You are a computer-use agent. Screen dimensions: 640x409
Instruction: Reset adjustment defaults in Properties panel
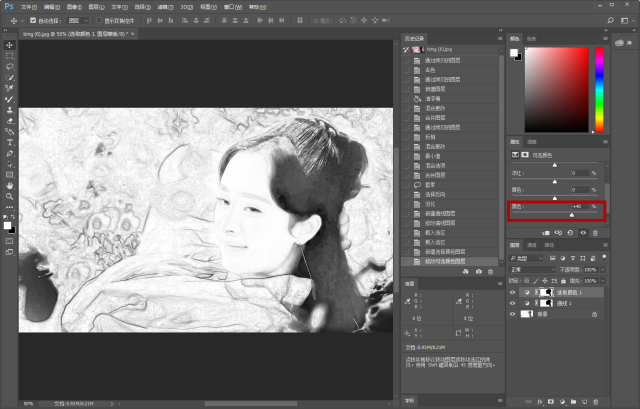point(570,233)
